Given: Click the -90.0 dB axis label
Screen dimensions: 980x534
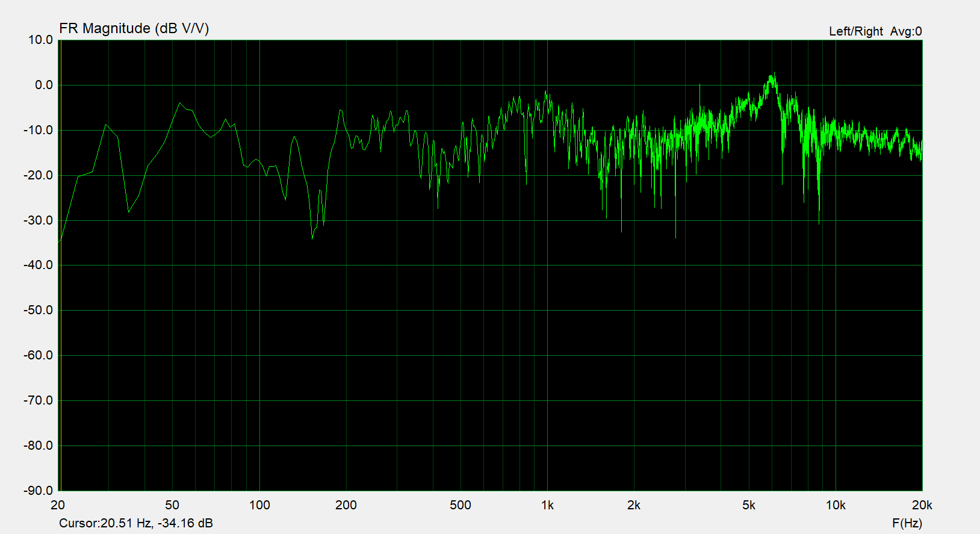Looking at the screenshot, I should pos(38,491).
